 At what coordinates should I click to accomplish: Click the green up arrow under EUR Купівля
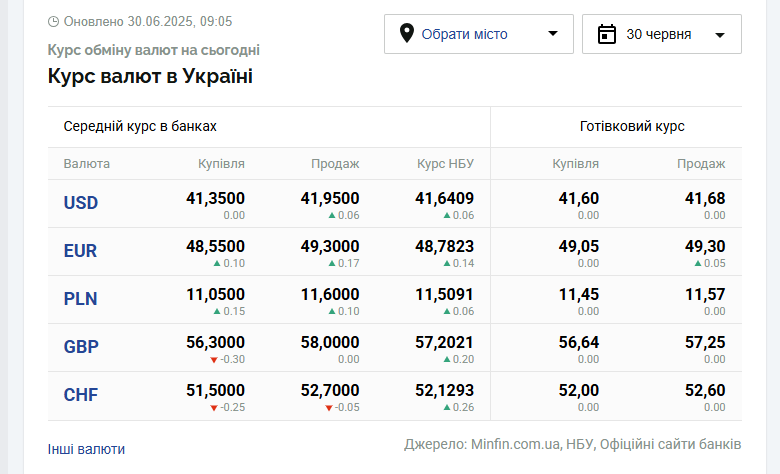[217, 263]
